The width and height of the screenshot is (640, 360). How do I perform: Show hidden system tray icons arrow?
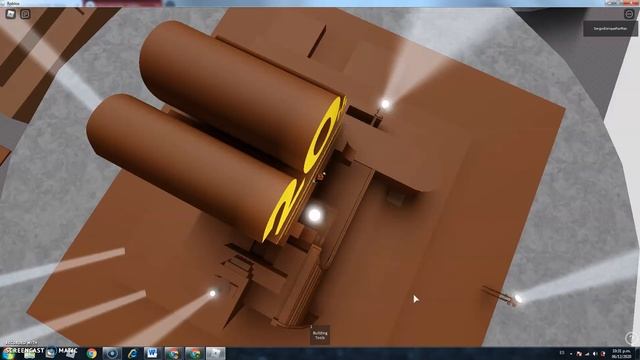tap(571, 354)
